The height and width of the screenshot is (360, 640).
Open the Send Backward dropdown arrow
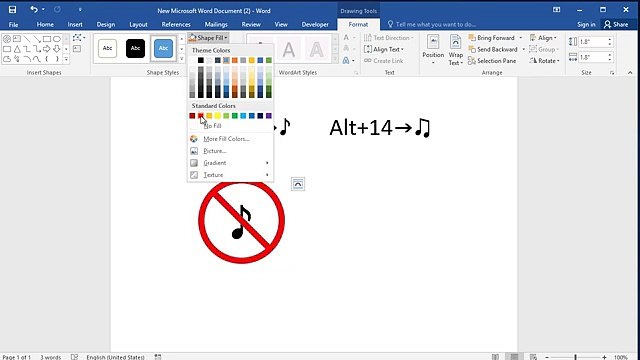(x=524, y=49)
